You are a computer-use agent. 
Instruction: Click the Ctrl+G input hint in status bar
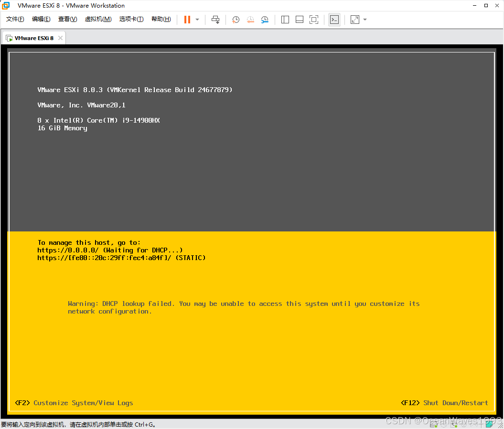coord(78,425)
